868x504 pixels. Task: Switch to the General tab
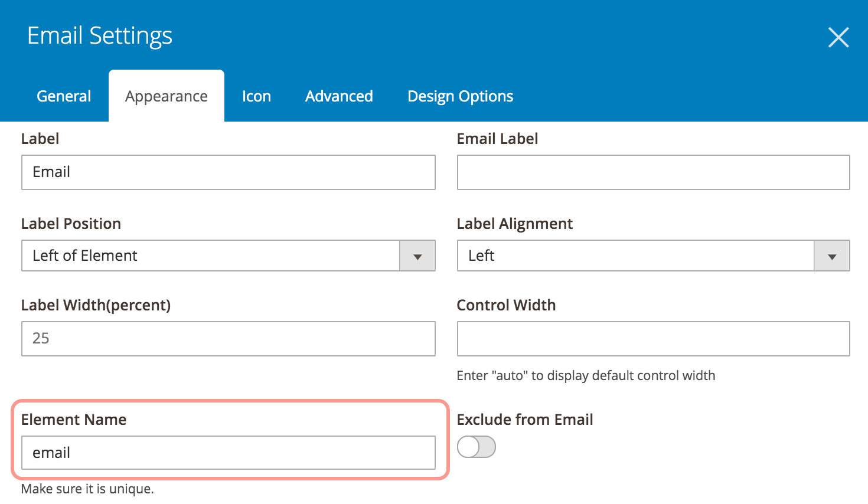click(64, 96)
